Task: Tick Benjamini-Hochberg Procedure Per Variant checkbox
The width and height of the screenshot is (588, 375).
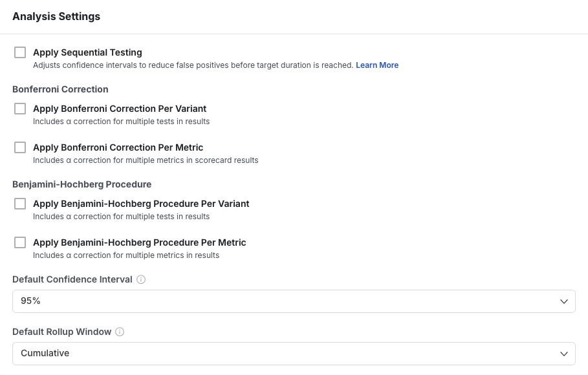Action: [x=20, y=204]
